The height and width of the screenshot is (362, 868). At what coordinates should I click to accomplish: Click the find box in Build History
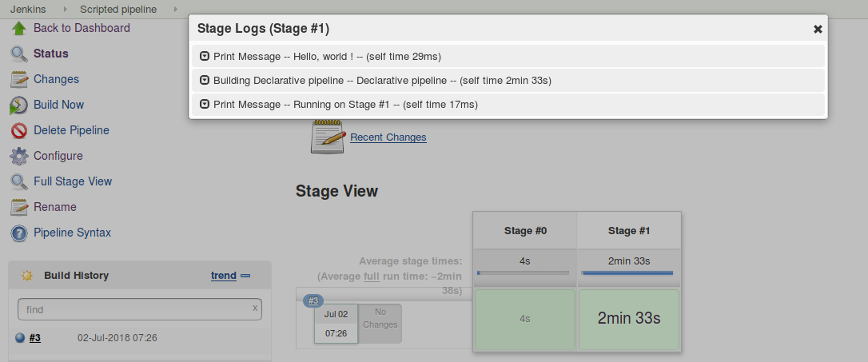click(x=140, y=309)
